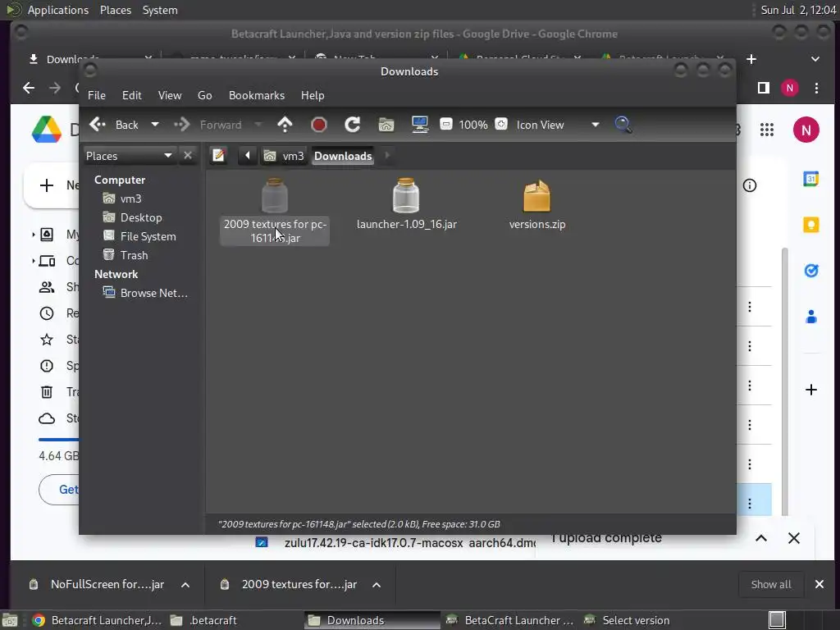This screenshot has width=840, height=630.
Task: Open Chrome side panel icon
Action: click(x=764, y=88)
